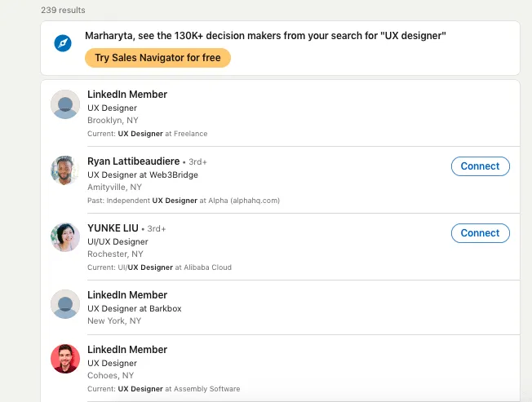This screenshot has height=402, width=532.
Task: Click the '239 results' count text
Action: pyautogui.click(x=63, y=10)
